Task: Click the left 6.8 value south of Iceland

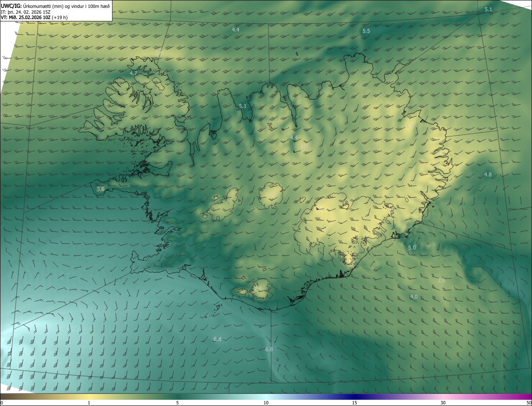Action: [x=217, y=339]
